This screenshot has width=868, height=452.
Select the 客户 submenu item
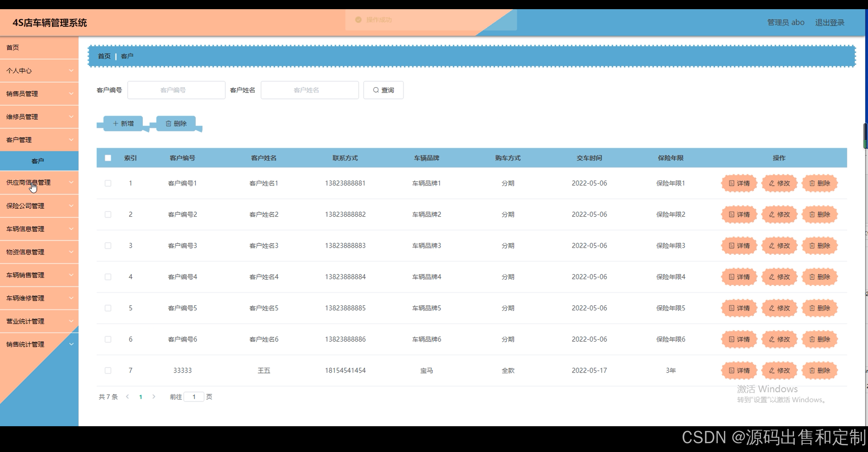click(x=38, y=161)
